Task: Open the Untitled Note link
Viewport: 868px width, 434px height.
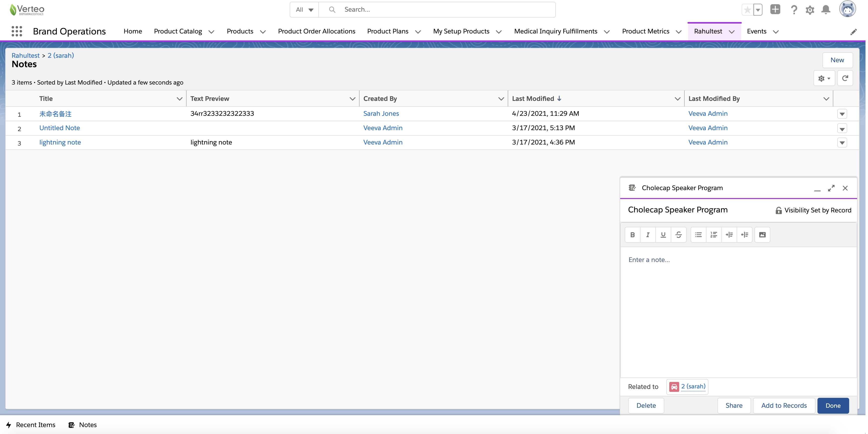Action: click(60, 128)
